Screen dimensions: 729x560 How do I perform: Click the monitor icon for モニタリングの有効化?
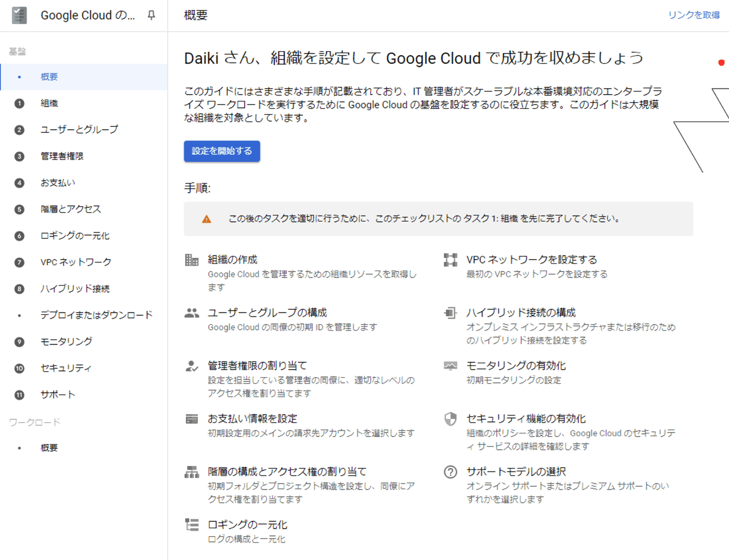pyautogui.click(x=450, y=366)
